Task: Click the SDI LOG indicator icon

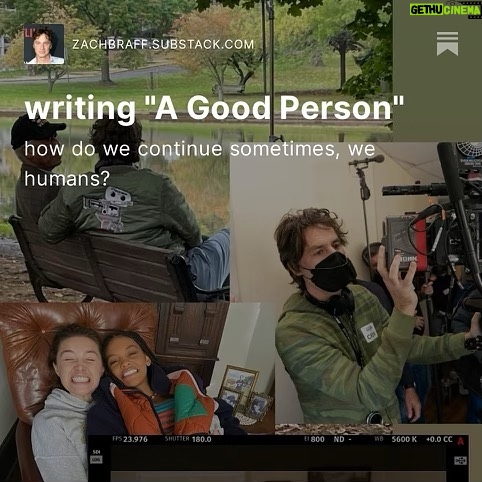Action: click(96, 457)
